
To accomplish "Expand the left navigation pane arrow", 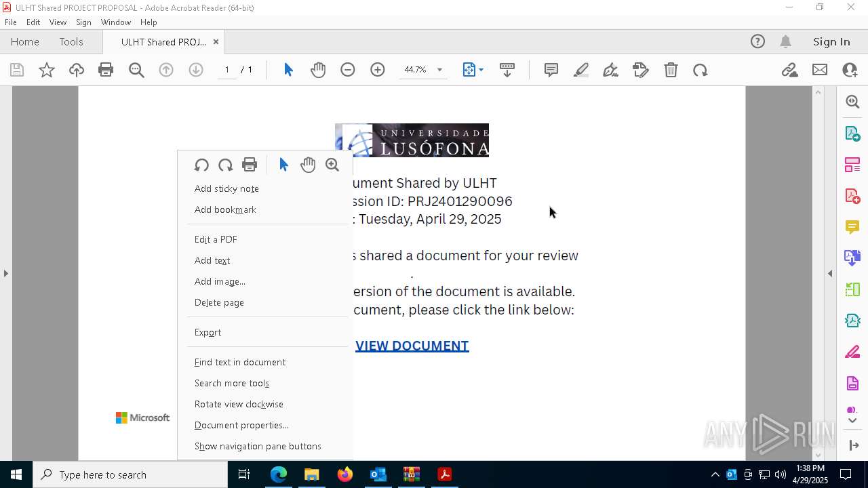I will (5, 273).
